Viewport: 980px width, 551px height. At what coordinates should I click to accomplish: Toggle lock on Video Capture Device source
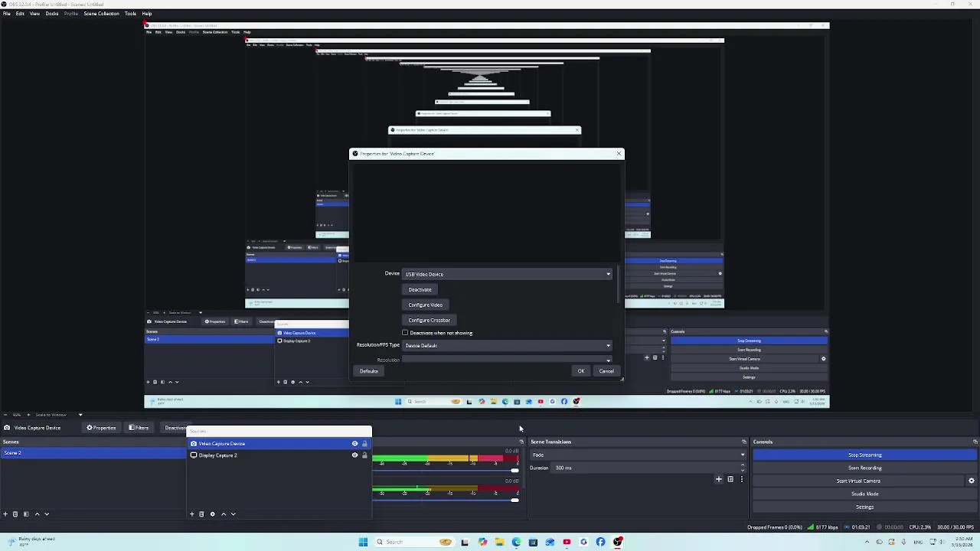coord(364,444)
